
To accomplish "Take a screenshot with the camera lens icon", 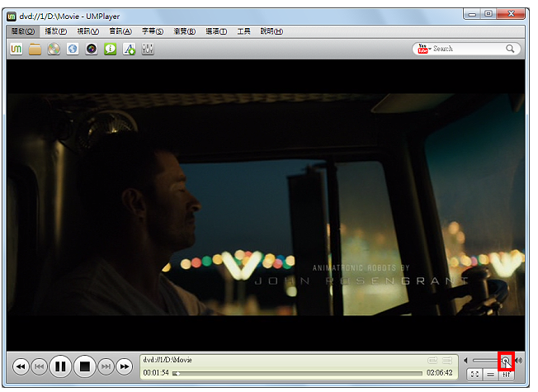I will pos(92,49).
